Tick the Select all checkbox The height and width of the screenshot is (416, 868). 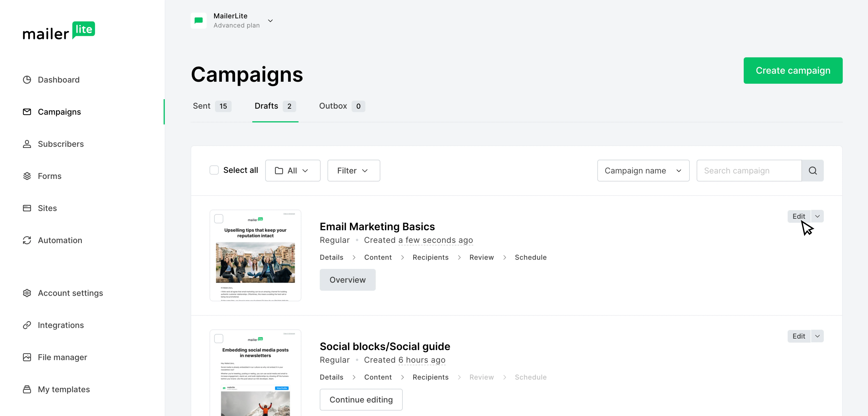pyautogui.click(x=214, y=170)
